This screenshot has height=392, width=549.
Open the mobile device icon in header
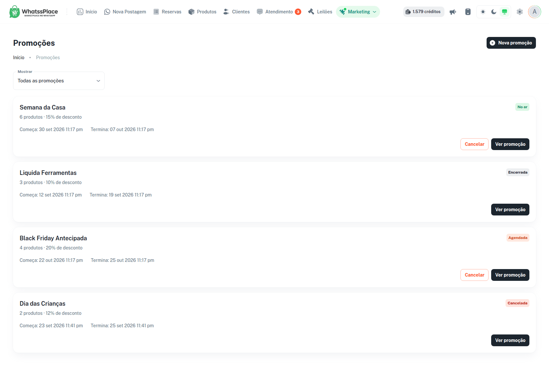click(x=468, y=12)
